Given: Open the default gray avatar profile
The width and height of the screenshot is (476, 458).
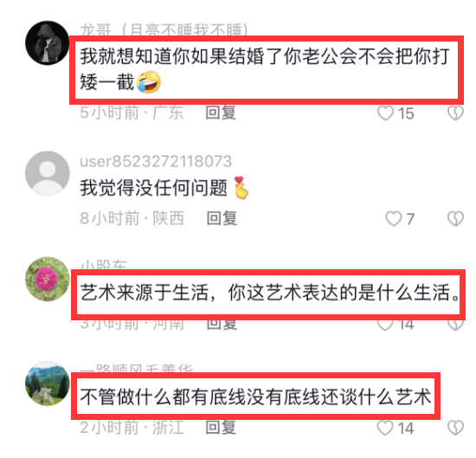Looking at the screenshot, I should [47, 173].
